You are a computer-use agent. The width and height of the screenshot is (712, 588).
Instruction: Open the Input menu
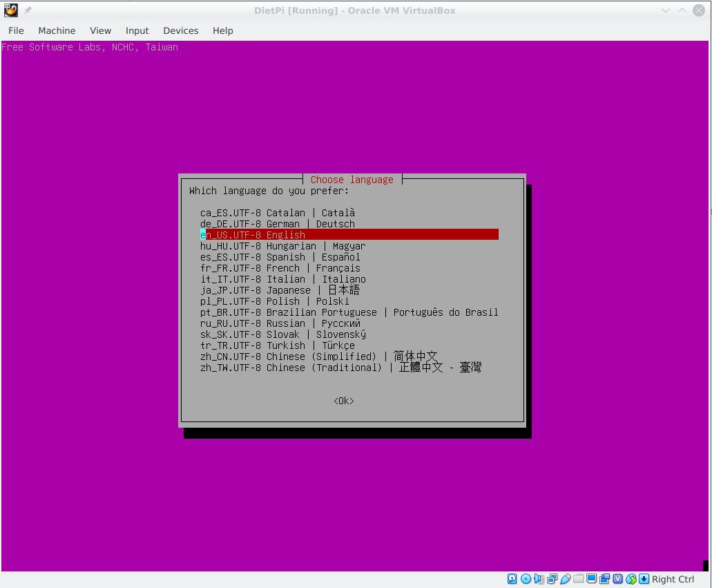pos(137,30)
